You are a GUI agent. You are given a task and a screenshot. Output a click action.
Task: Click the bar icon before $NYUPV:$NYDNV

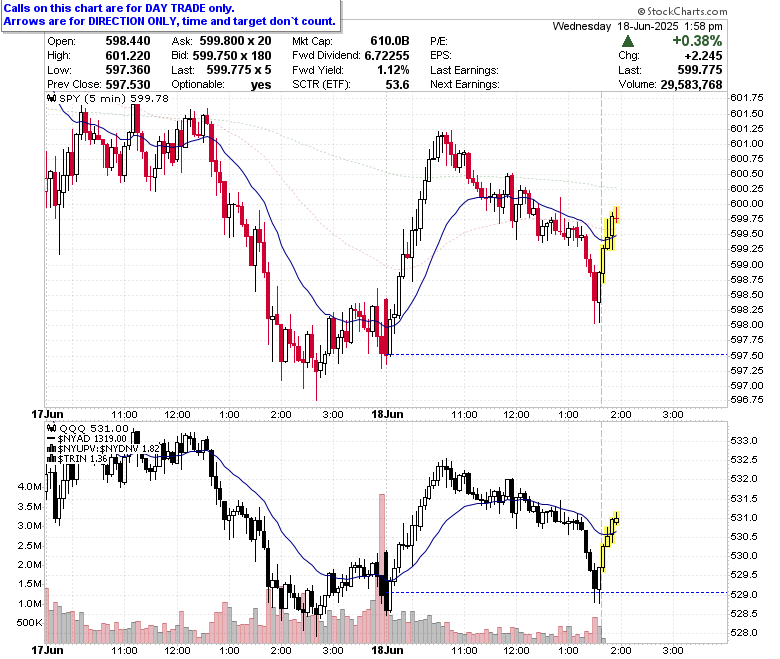click(x=52, y=449)
